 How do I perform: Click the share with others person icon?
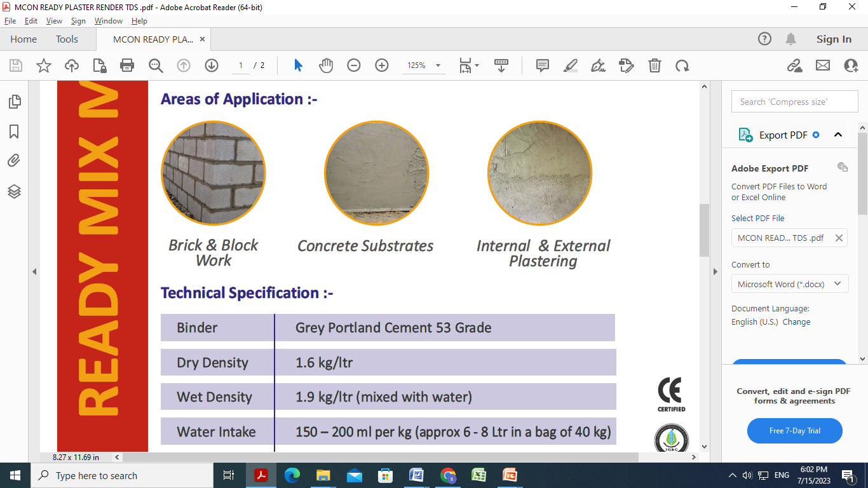[851, 65]
